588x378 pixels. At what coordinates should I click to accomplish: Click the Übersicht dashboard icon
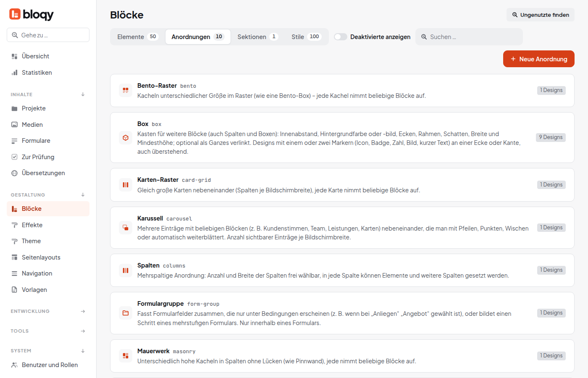14,56
